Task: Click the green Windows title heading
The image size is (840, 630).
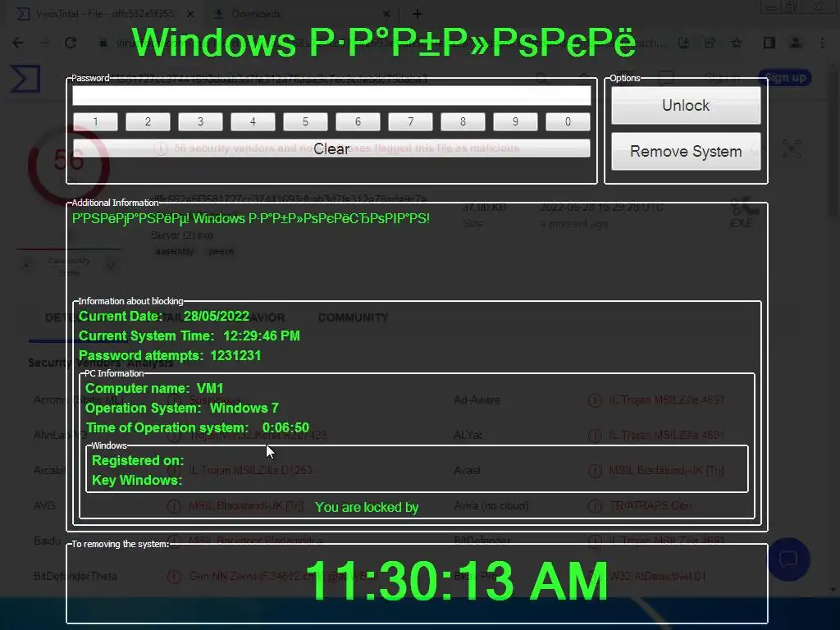Action: pyautogui.click(x=384, y=42)
